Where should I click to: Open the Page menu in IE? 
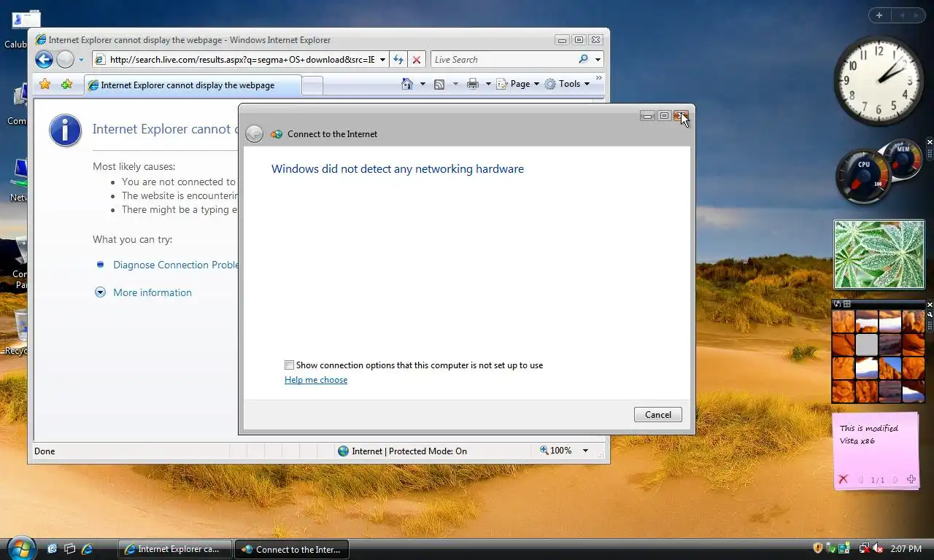click(x=518, y=84)
